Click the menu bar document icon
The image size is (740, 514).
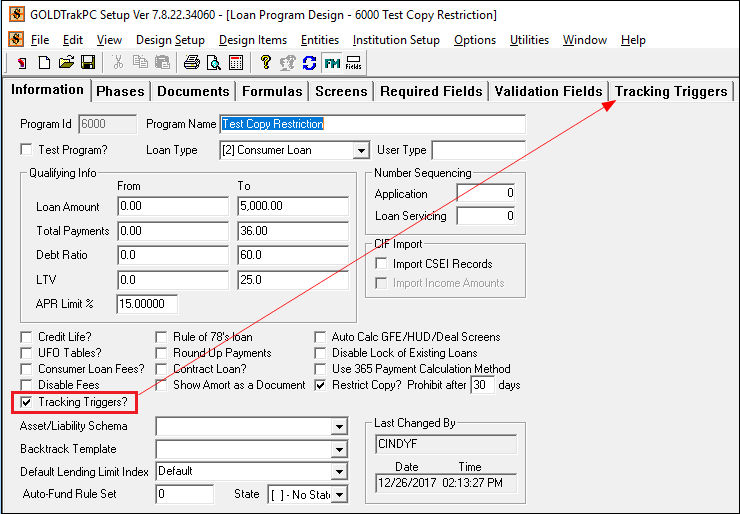pos(16,39)
